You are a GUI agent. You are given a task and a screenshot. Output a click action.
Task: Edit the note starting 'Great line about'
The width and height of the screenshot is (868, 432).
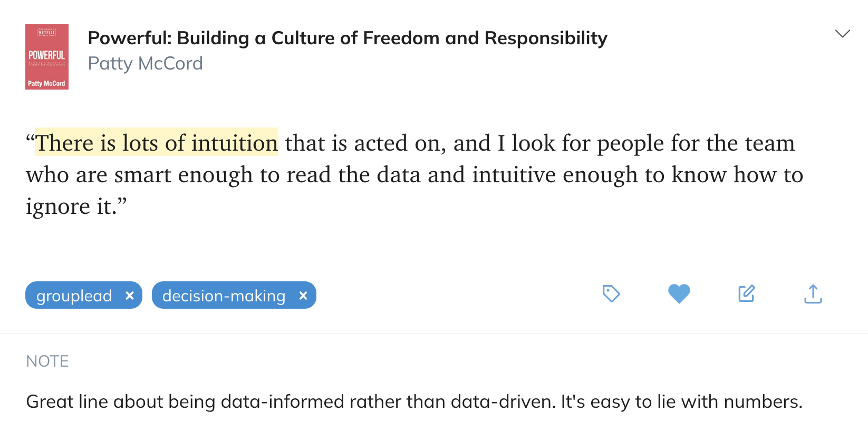click(x=95, y=402)
